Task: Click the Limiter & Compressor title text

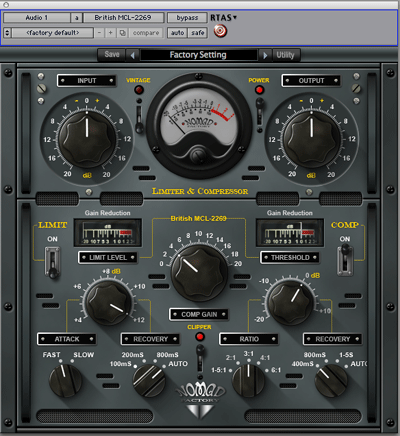Action: pos(200,191)
